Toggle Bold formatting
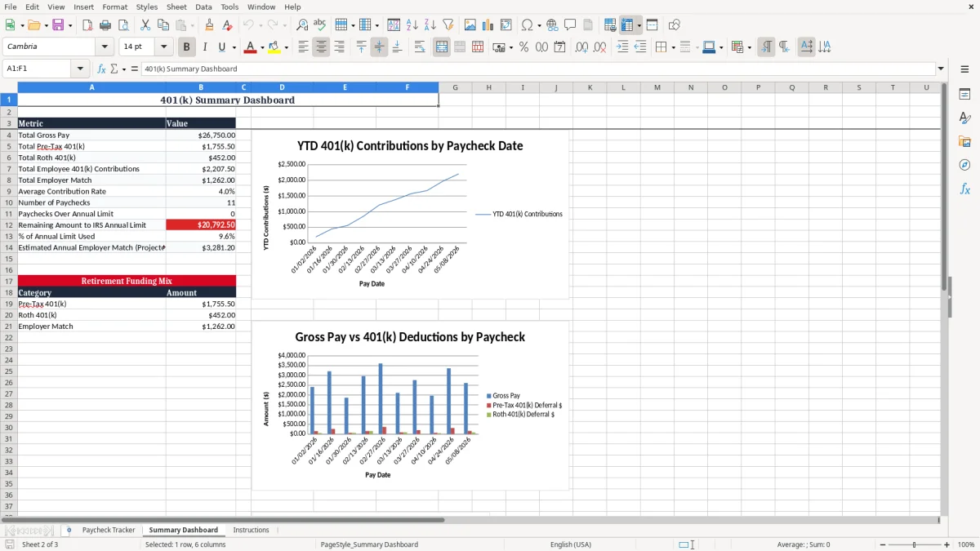This screenshot has height=551, width=980. [x=187, y=47]
